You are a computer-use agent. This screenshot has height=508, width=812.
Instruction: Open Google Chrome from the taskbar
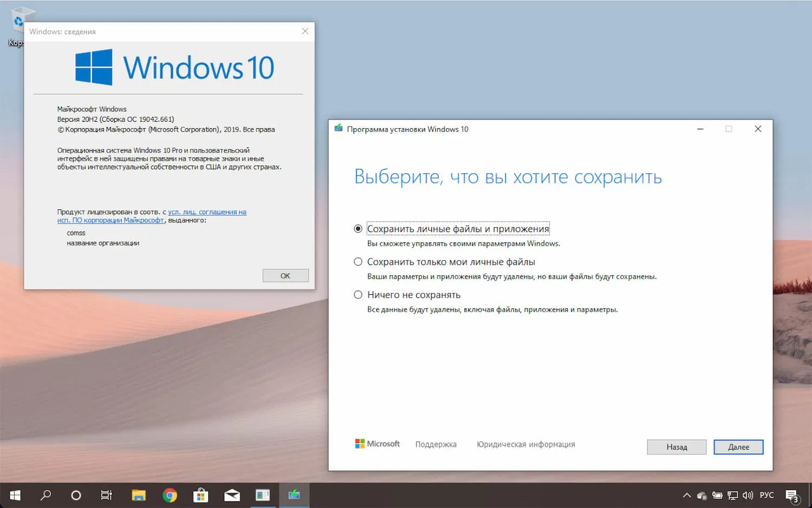coord(169,494)
